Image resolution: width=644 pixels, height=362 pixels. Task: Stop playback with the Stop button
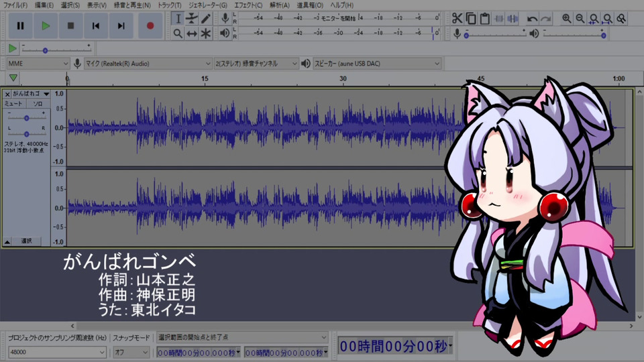tap(70, 26)
